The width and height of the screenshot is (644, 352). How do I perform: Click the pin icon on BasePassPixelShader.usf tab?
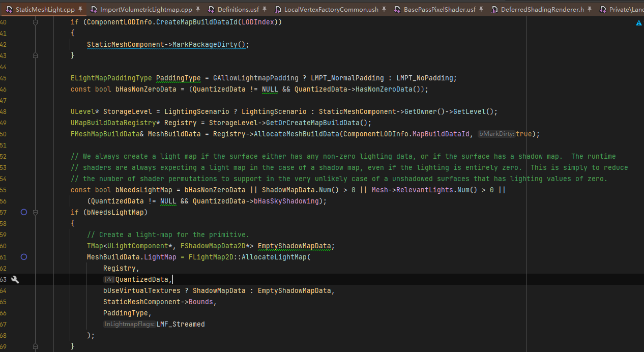point(481,9)
